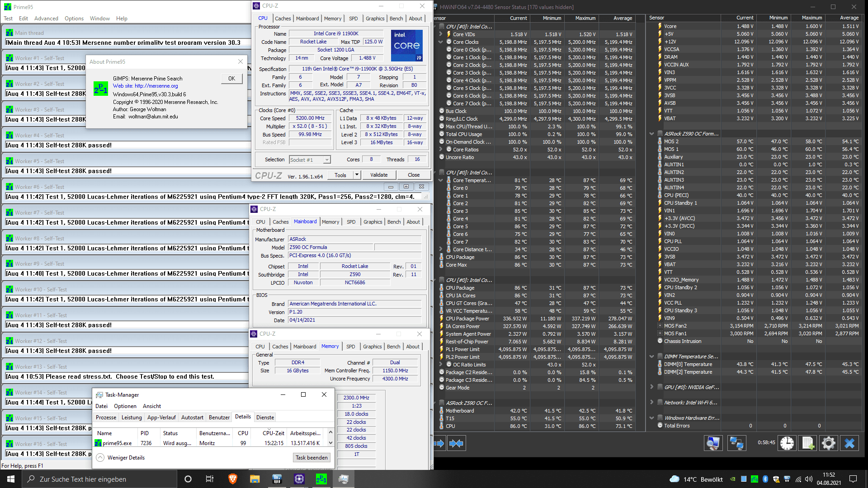Click NVIDIA tray icon
Viewport: 868px width, 488px height.
pyautogui.click(x=732, y=479)
